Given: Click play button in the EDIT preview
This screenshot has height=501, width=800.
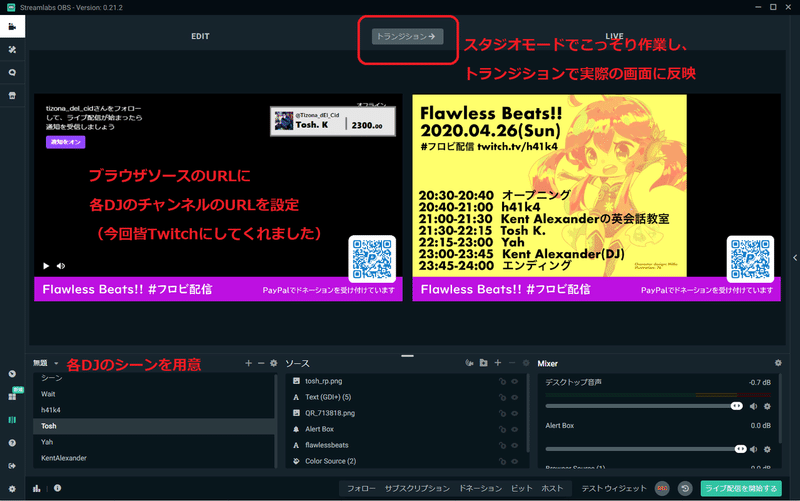Looking at the screenshot, I should [46, 266].
